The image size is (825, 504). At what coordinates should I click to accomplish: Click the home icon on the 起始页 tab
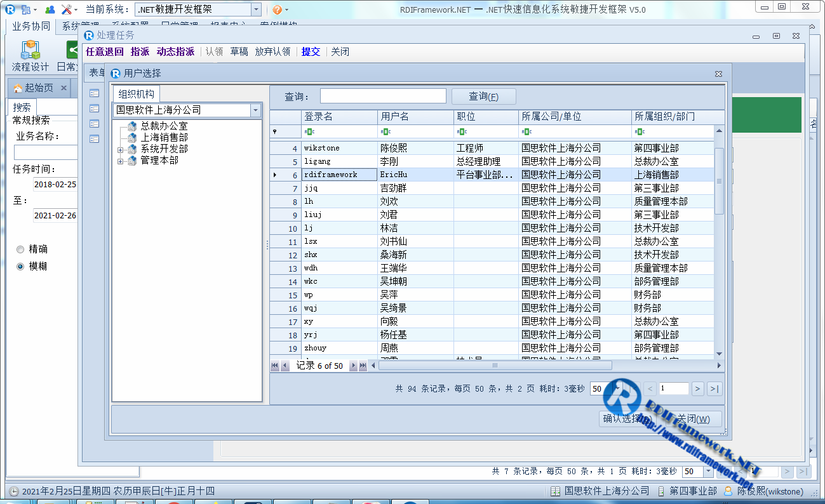pyautogui.click(x=17, y=88)
